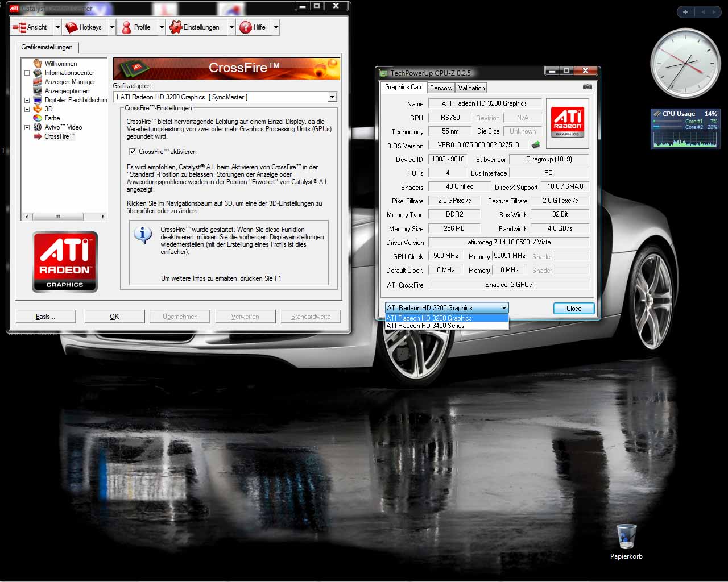Choose ATI Radeon HD 3400 Series in list
The image size is (728, 582).
pyautogui.click(x=446, y=326)
